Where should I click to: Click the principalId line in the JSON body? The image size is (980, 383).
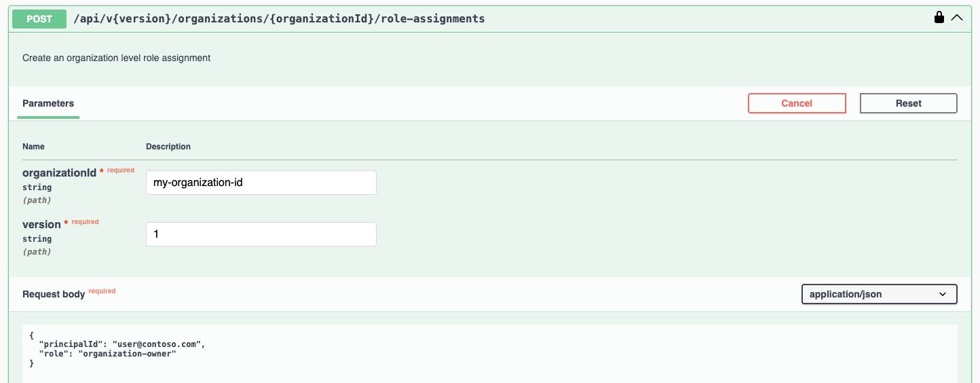(x=122, y=344)
